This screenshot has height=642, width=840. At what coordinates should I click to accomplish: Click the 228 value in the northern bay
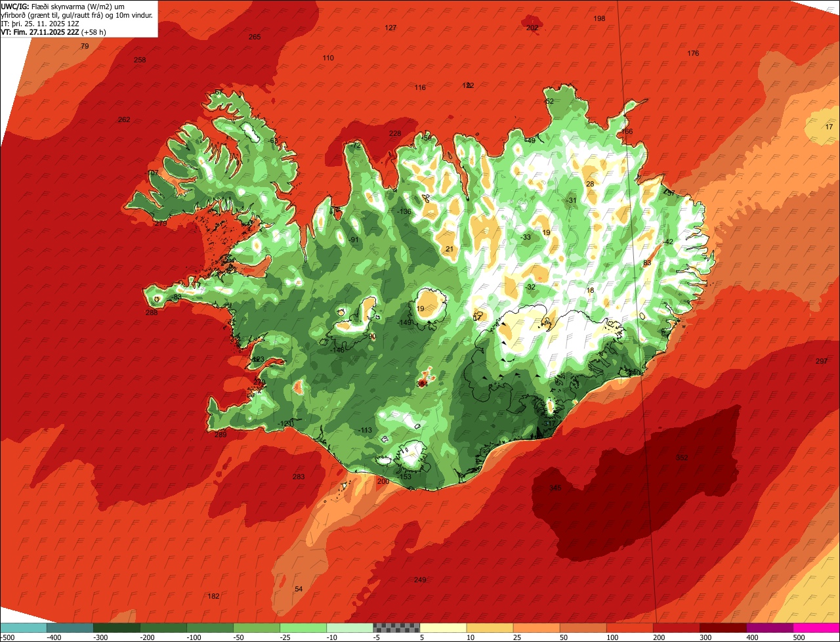click(x=394, y=133)
